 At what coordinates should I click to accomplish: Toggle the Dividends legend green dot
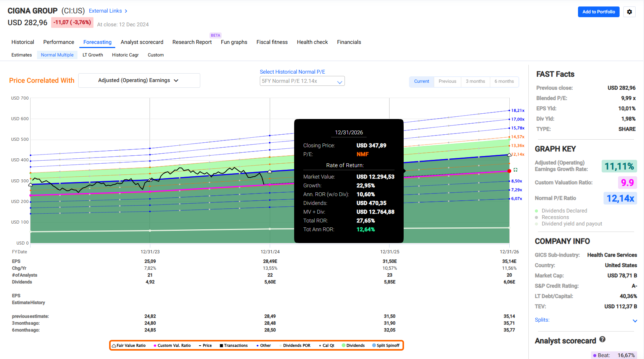point(344,345)
